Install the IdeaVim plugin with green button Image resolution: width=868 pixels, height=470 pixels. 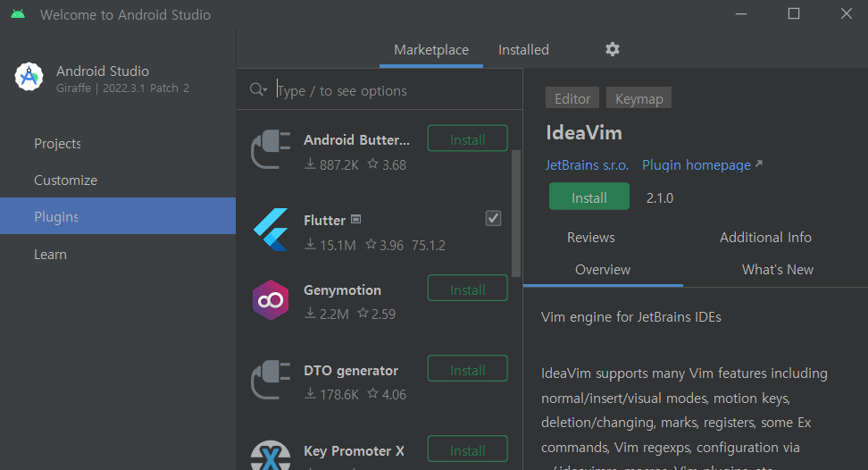click(589, 197)
